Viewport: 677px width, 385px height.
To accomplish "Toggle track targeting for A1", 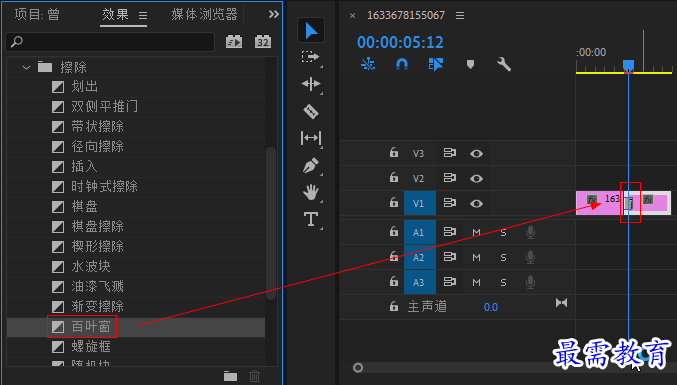I will pos(420,232).
